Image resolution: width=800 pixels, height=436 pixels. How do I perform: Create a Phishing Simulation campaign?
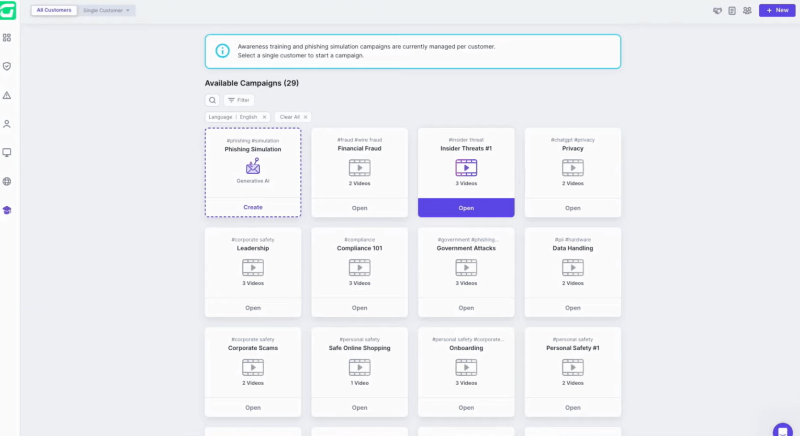pyautogui.click(x=253, y=208)
